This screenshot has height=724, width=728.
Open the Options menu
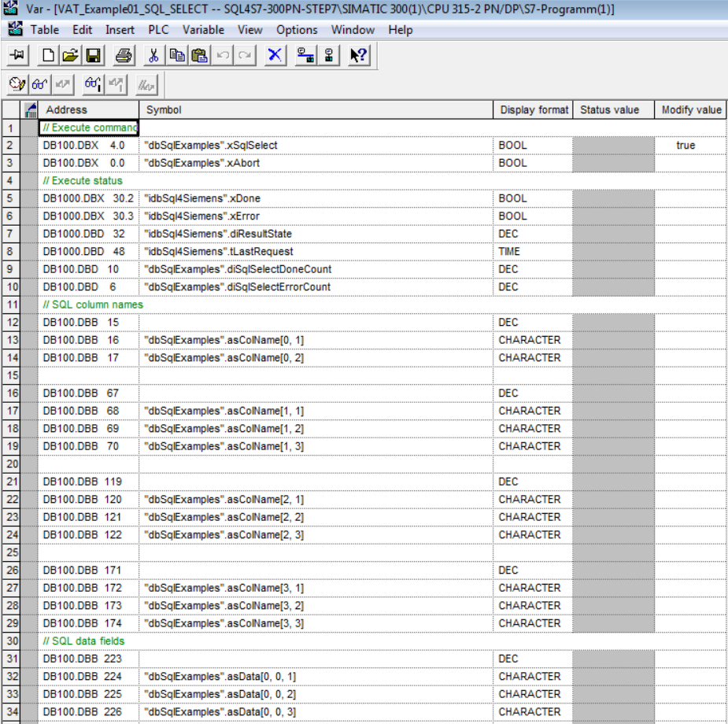(297, 30)
